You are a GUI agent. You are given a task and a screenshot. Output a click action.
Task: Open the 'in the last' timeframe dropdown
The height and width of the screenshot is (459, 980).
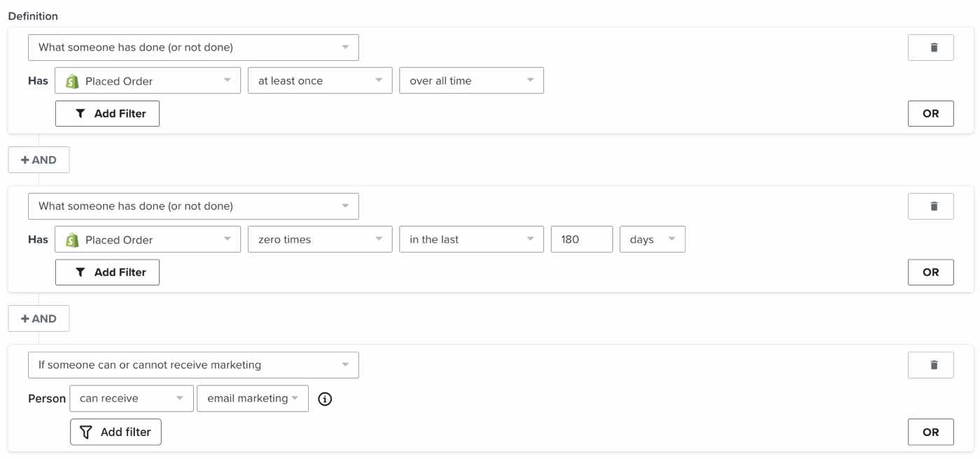[471, 240]
